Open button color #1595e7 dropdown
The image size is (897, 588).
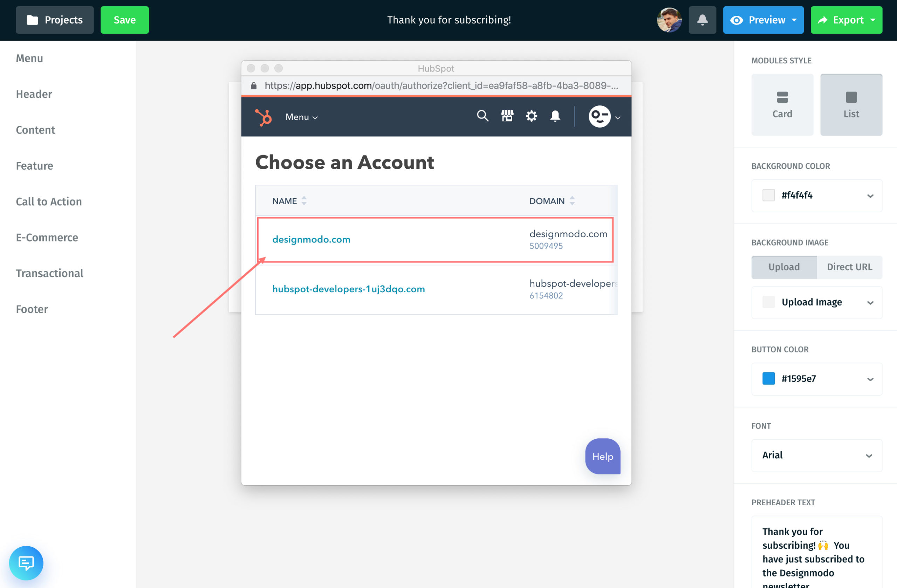[817, 379]
